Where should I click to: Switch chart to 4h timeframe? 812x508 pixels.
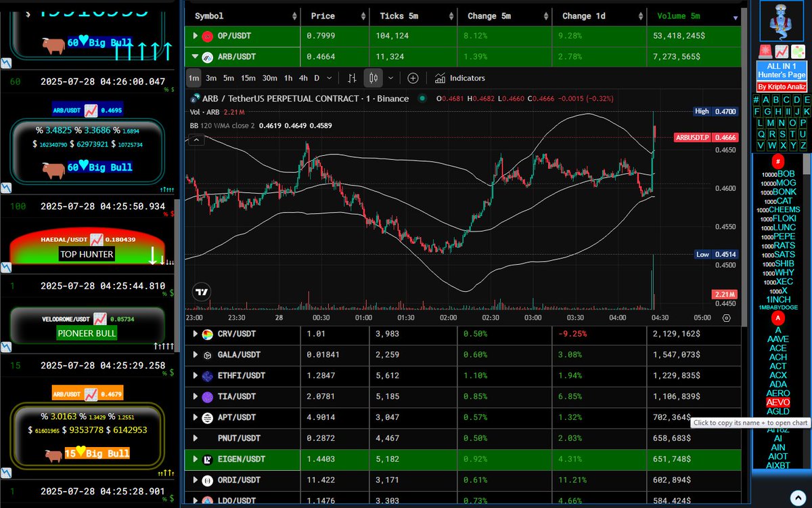(303, 78)
